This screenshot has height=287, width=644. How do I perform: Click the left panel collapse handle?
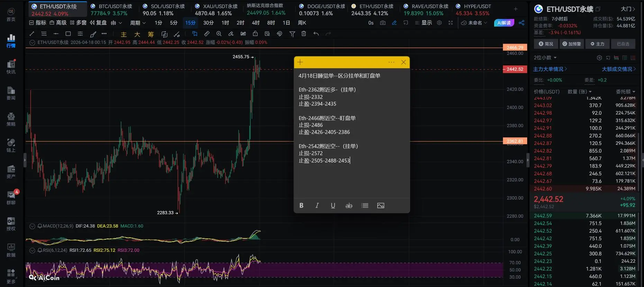coord(25,160)
